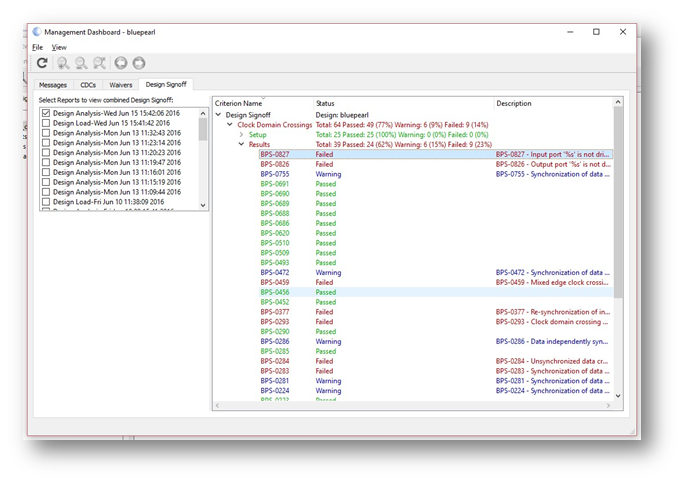Select failed row BPS-0283
This screenshot has width=684, height=483.
(x=435, y=371)
